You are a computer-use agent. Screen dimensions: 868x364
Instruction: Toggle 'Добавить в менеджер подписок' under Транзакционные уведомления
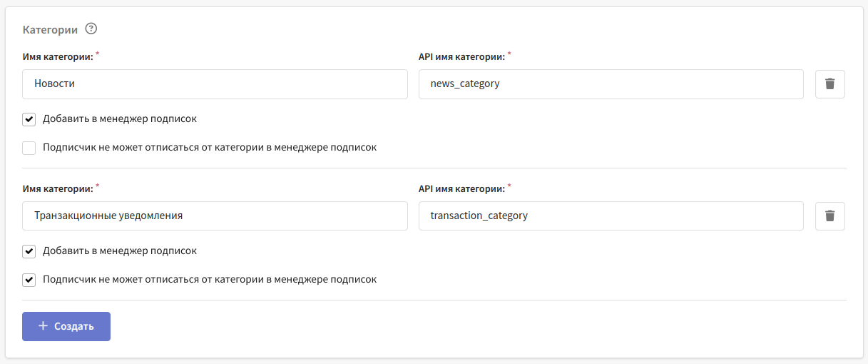29,251
